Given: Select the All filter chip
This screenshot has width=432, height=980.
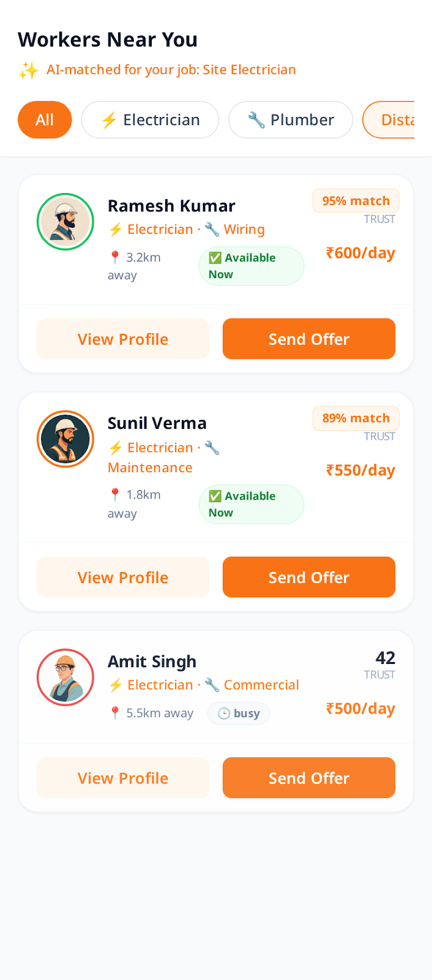Looking at the screenshot, I should (x=45, y=120).
